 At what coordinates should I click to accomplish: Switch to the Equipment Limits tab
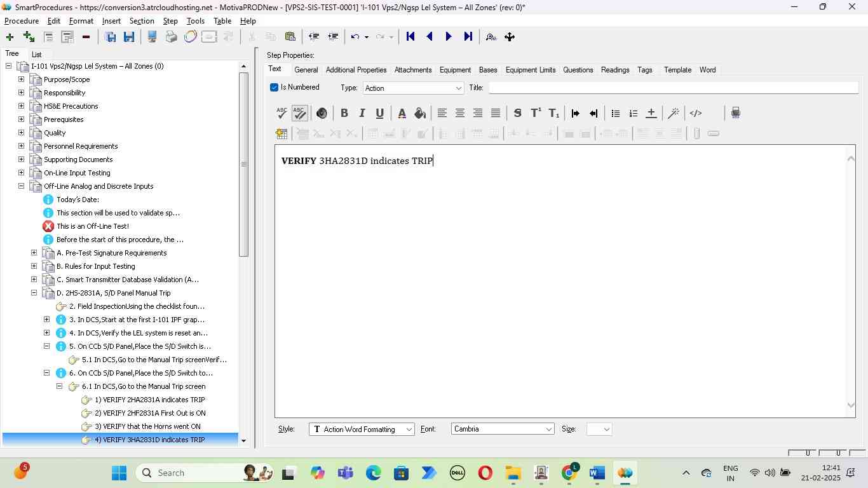click(531, 70)
